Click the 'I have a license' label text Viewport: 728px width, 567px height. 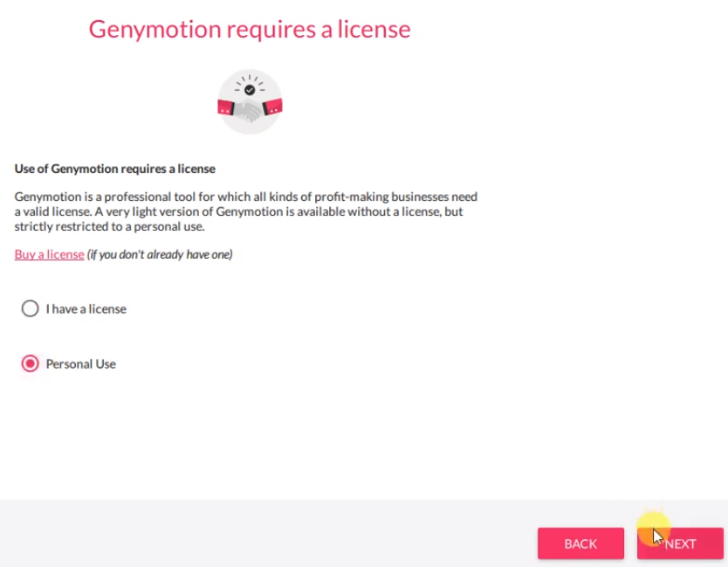86,308
